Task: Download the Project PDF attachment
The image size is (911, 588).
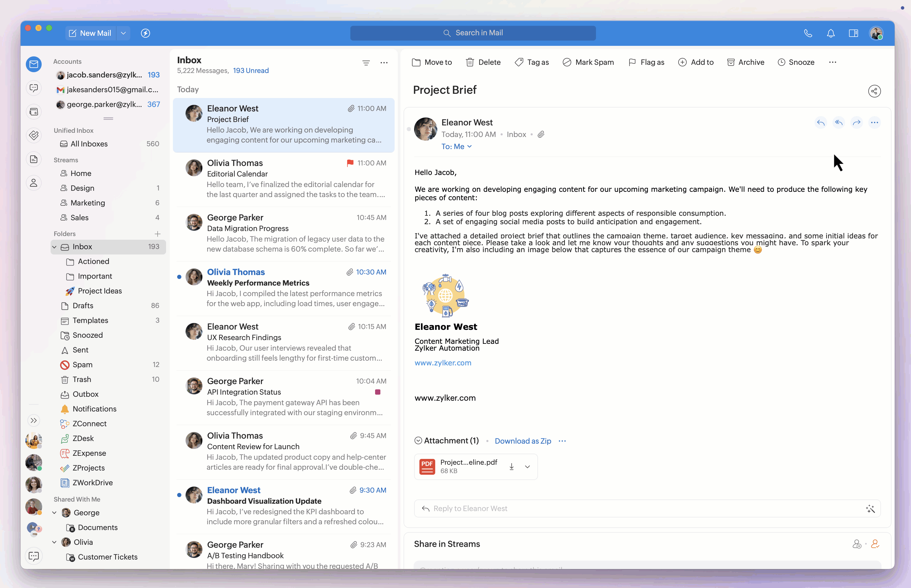Action: point(511,467)
